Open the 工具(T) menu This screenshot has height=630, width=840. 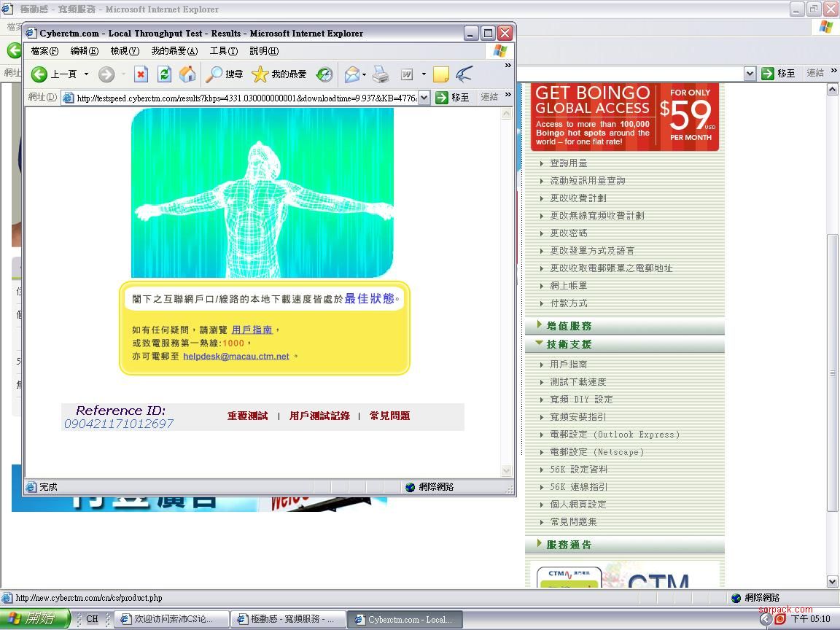(x=223, y=51)
